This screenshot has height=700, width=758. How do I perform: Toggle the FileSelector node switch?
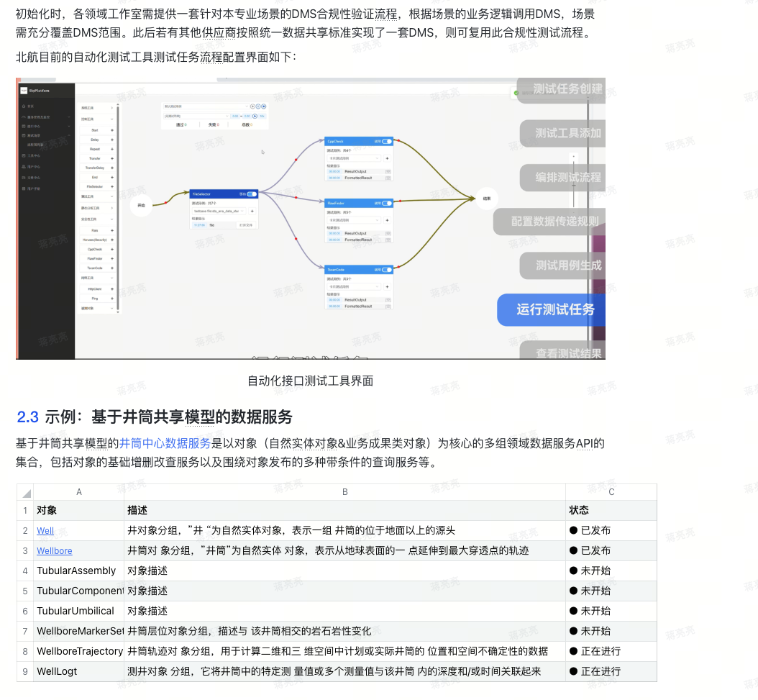pyautogui.click(x=252, y=194)
